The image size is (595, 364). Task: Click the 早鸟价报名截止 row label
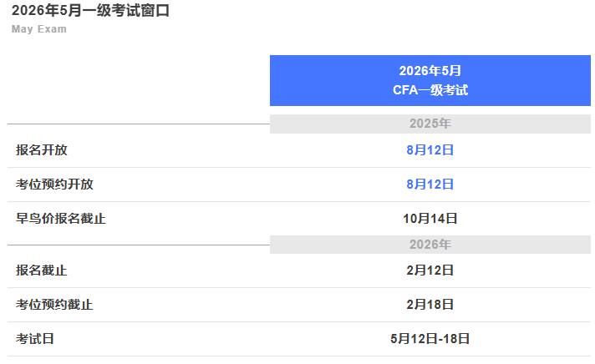coord(61,219)
